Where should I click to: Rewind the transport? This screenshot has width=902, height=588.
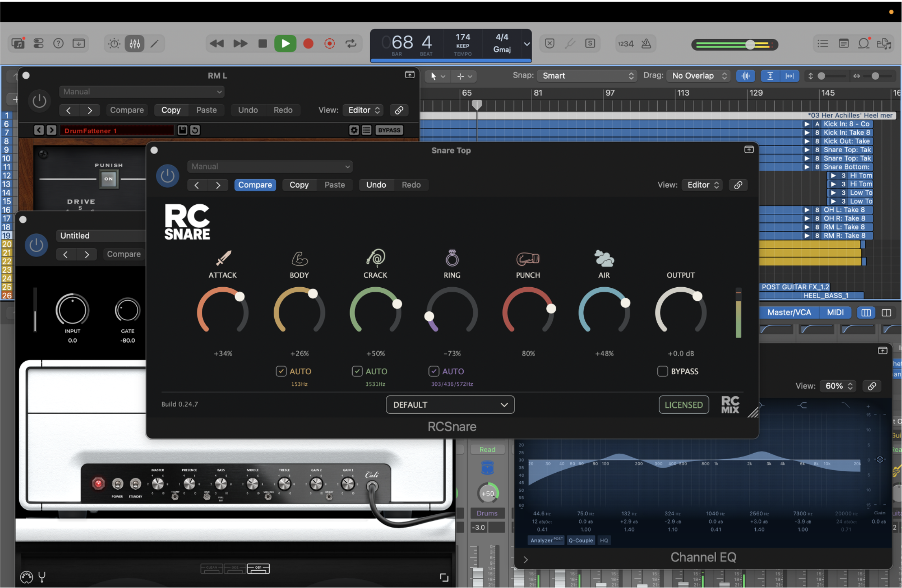[x=217, y=43]
